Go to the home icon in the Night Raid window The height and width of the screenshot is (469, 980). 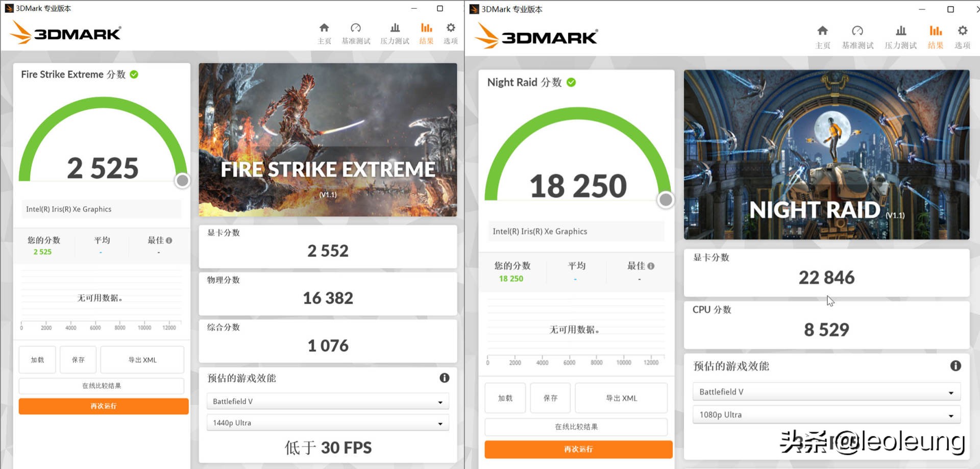tap(822, 31)
